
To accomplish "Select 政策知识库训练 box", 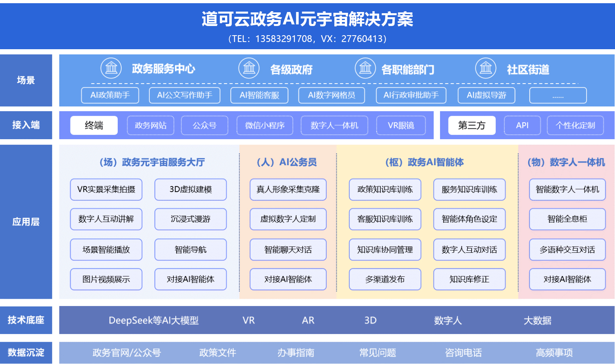I will [385, 190].
